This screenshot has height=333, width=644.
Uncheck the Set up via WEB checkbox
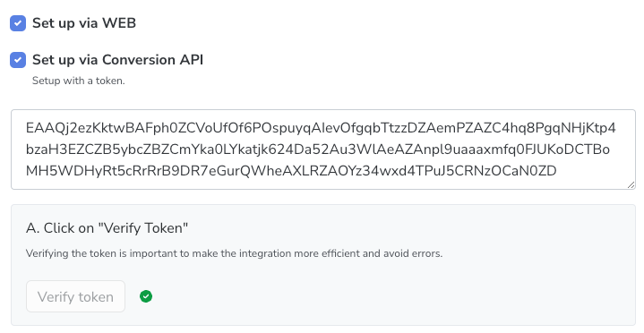[18, 23]
